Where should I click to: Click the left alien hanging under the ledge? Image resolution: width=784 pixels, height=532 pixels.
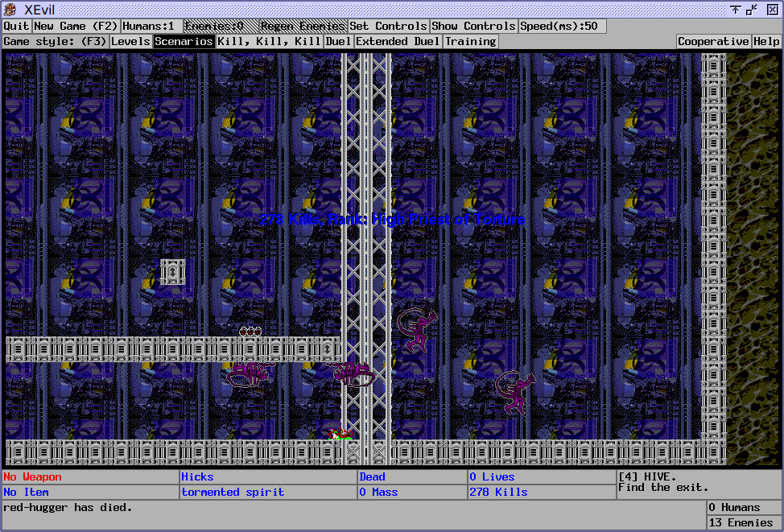tap(250, 374)
